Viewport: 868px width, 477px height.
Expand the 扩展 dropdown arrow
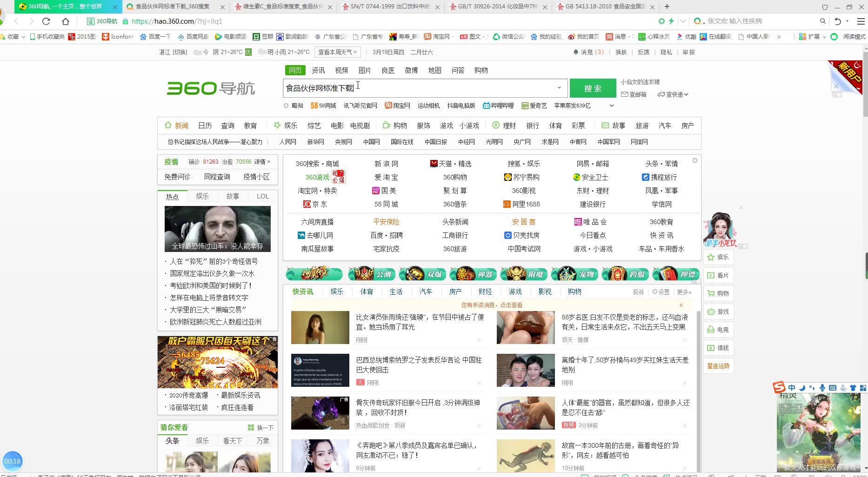tap(824, 37)
